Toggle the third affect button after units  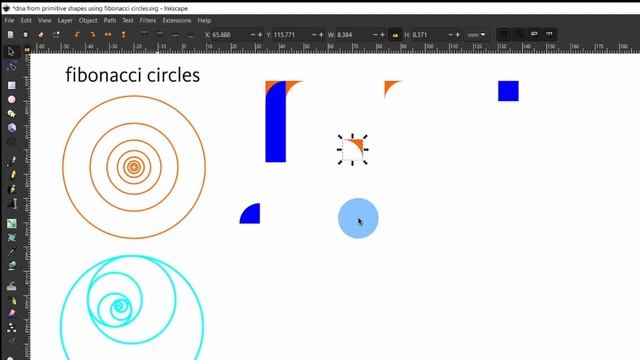[x=534, y=35]
